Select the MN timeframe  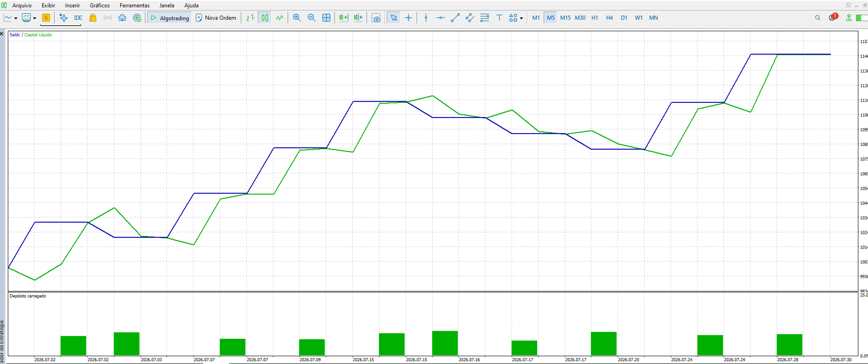pos(653,18)
